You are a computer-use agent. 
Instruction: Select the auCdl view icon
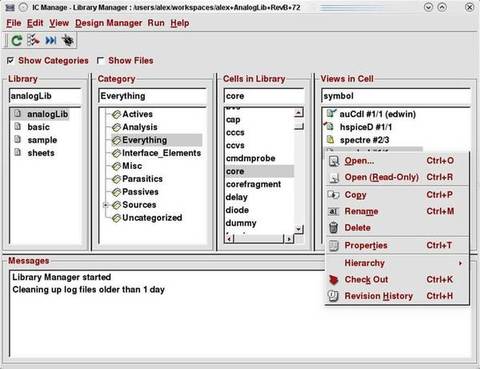pos(331,114)
